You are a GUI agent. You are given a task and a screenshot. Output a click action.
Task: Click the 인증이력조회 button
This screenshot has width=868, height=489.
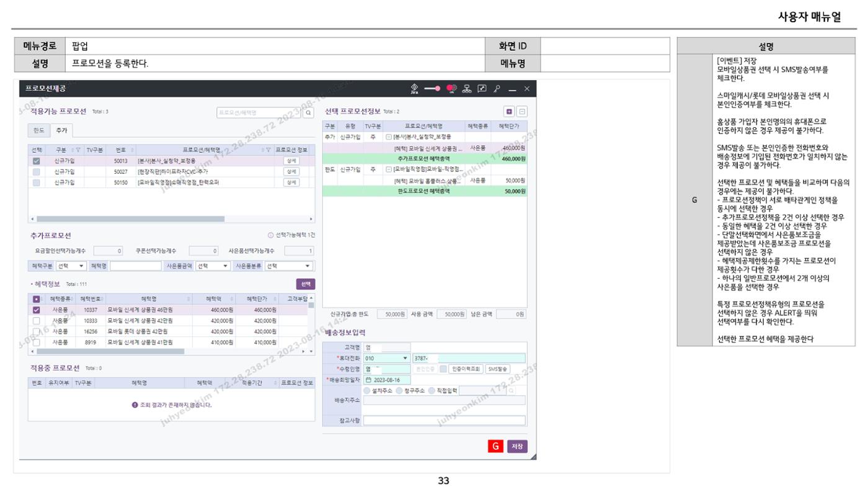(x=465, y=369)
